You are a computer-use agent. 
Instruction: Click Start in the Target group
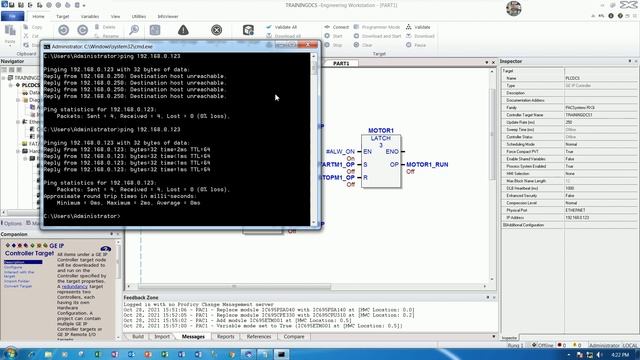[x=333, y=36]
